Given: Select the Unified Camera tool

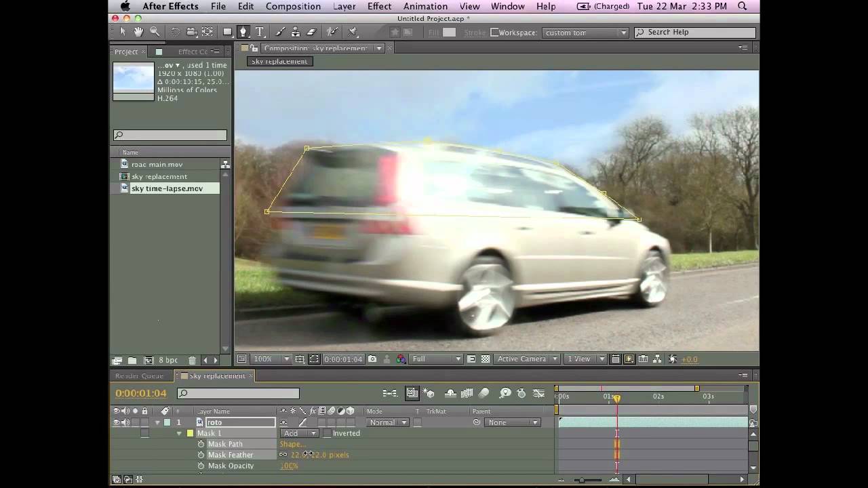Looking at the screenshot, I should [192, 32].
